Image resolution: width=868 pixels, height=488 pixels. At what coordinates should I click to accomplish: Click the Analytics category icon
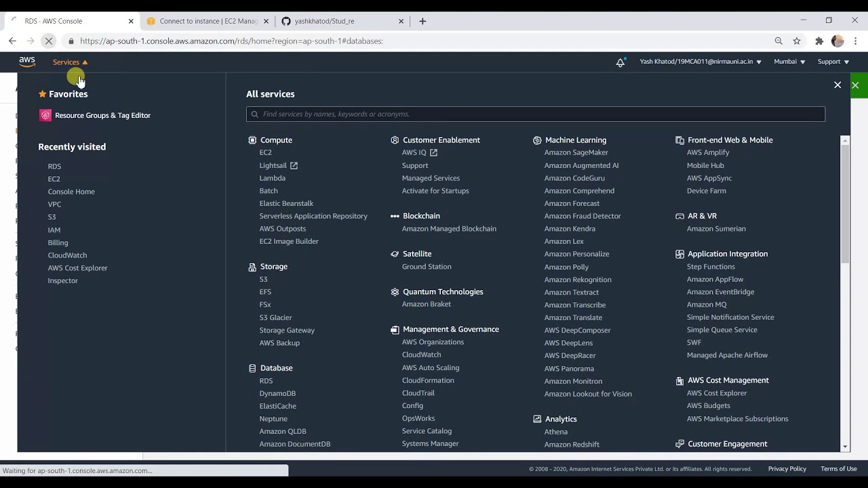(537, 420)
